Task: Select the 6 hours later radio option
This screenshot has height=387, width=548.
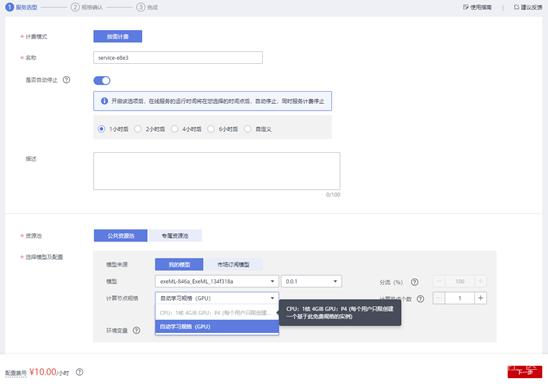Action: [211, 129]
